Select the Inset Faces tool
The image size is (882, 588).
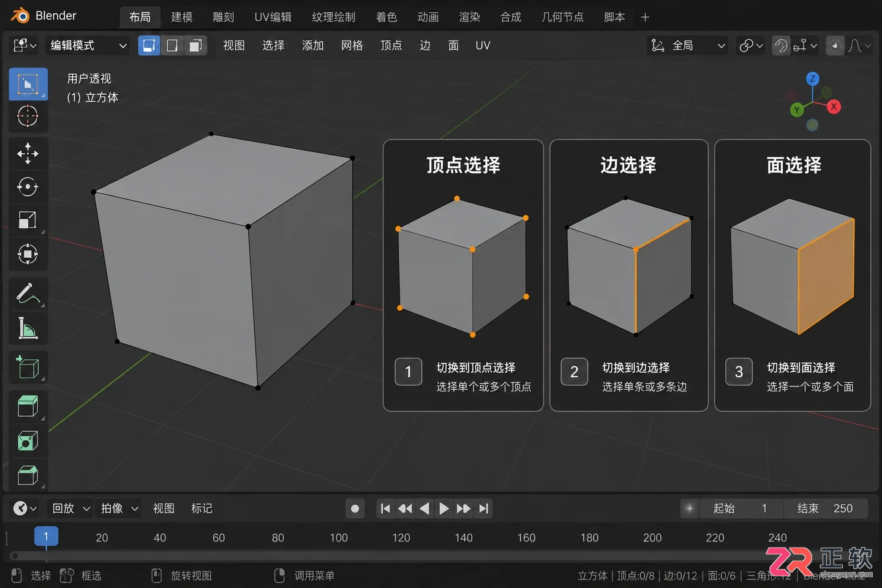click(x=28, y=441)
